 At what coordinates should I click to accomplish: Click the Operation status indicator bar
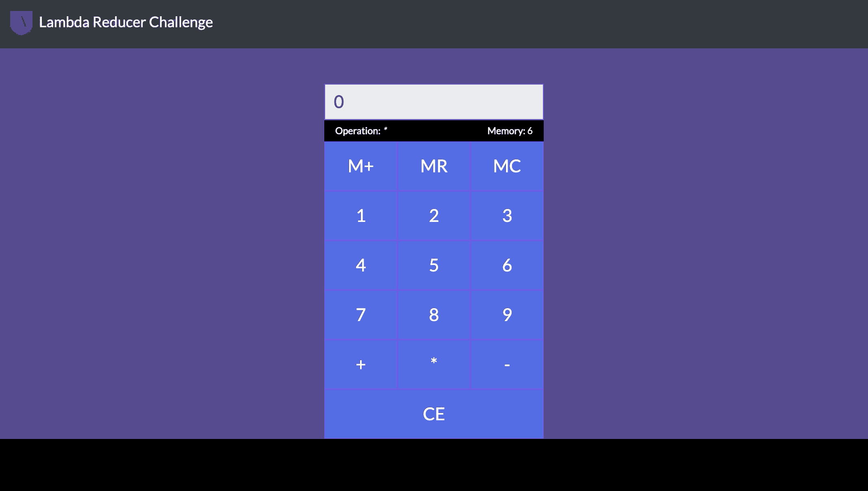pyautogui.click(x=434, y=130)
